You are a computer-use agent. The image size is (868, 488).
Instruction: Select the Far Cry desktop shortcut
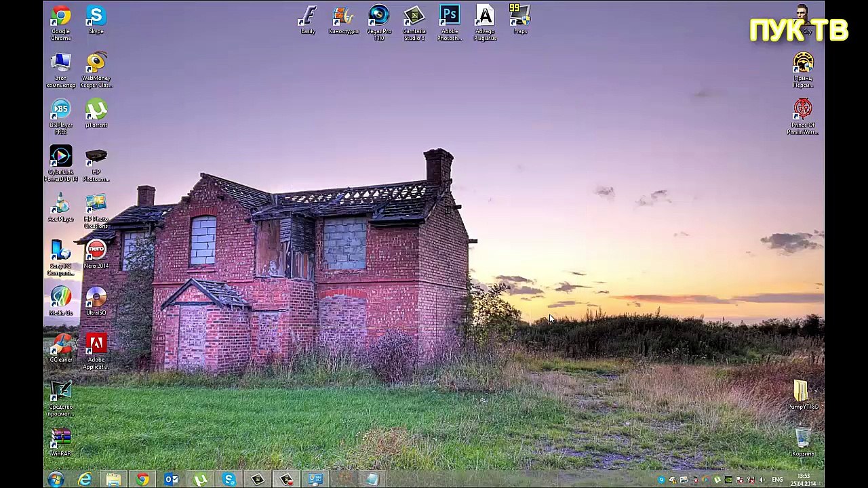(x=803, y=20)
